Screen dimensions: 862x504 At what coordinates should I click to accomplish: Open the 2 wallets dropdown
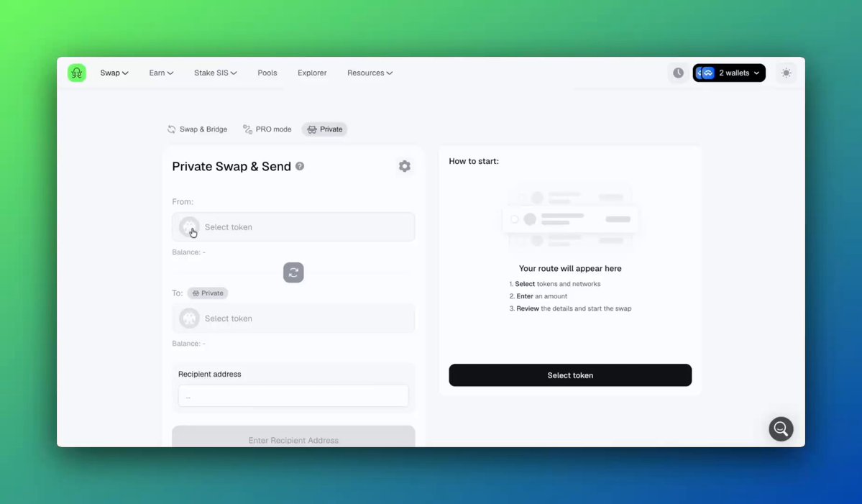pos(729,73)
